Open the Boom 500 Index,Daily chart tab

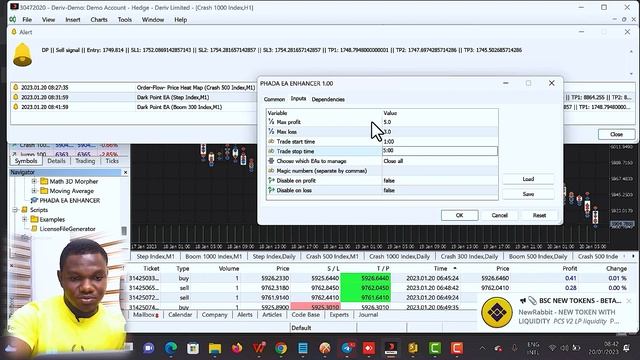pos(538,256)
